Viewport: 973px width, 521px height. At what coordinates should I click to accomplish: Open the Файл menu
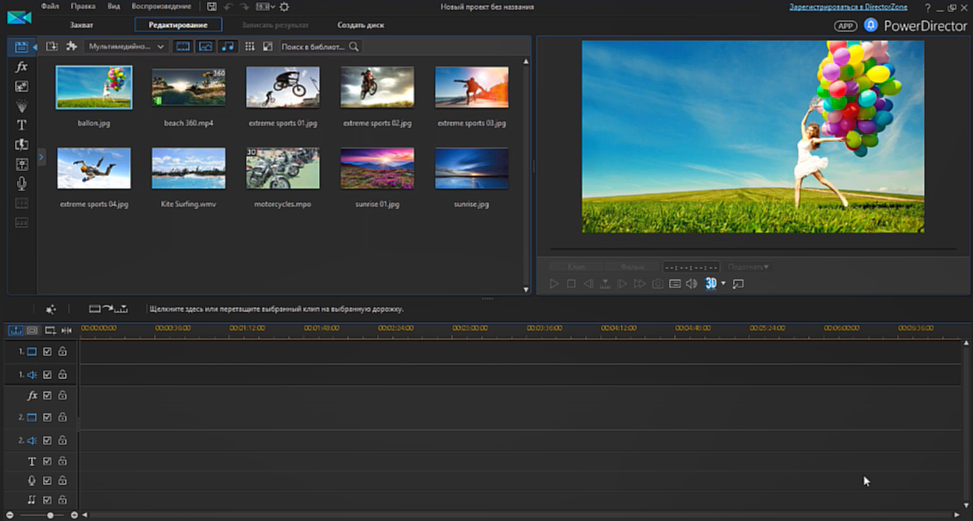click(50, 7)
